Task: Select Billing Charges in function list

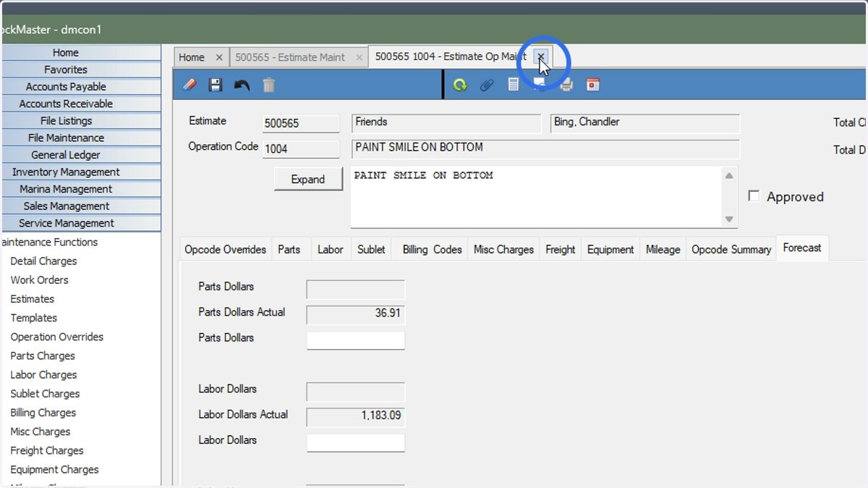Action: (x=43, y=412)
